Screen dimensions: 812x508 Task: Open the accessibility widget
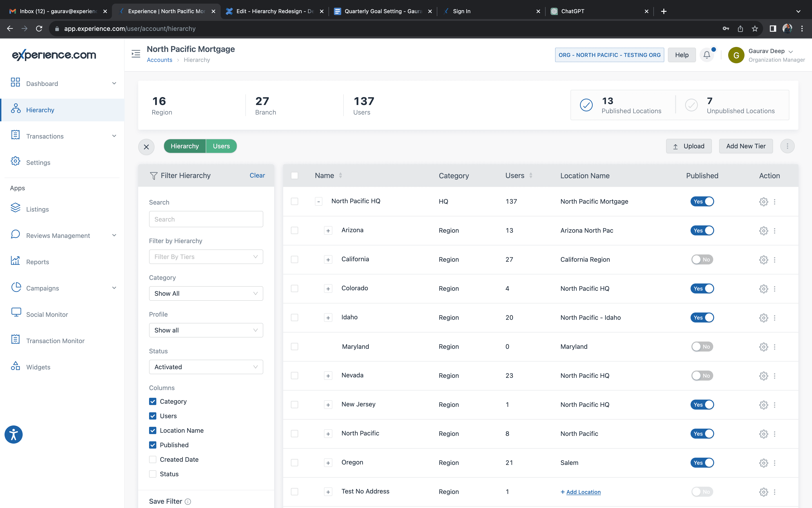[13, 435]
